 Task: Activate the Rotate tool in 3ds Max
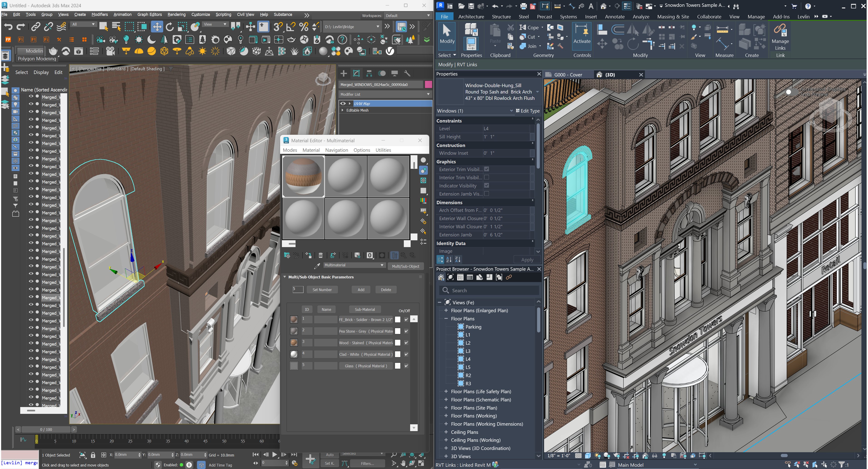170,27
